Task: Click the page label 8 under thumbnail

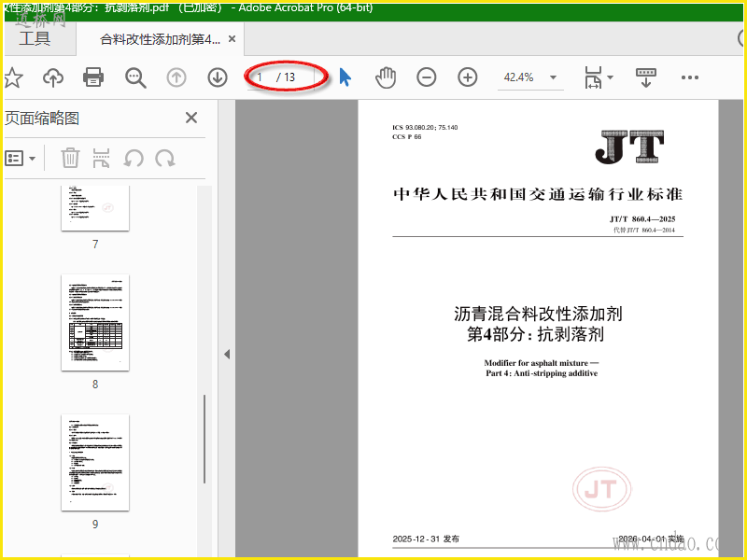Action: point(95,385)
